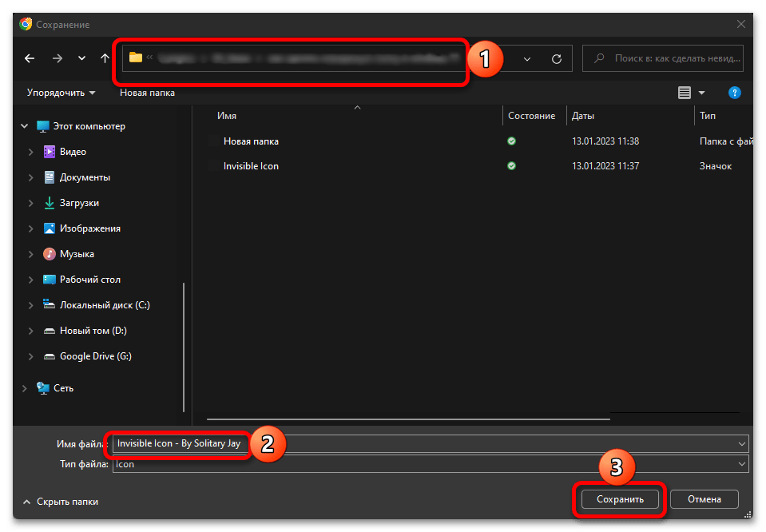Collapse the Этот компьютер tree node

(23, 126)
